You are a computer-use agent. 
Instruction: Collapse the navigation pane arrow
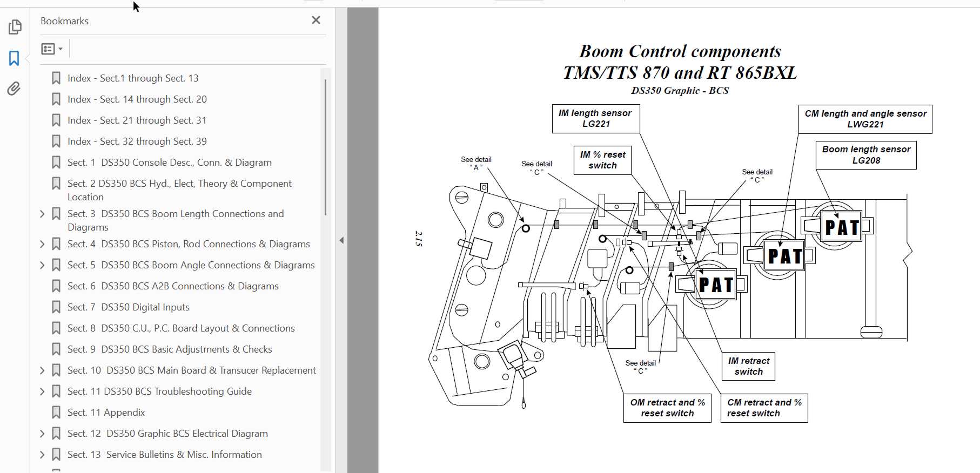click(x=341, y=240)
